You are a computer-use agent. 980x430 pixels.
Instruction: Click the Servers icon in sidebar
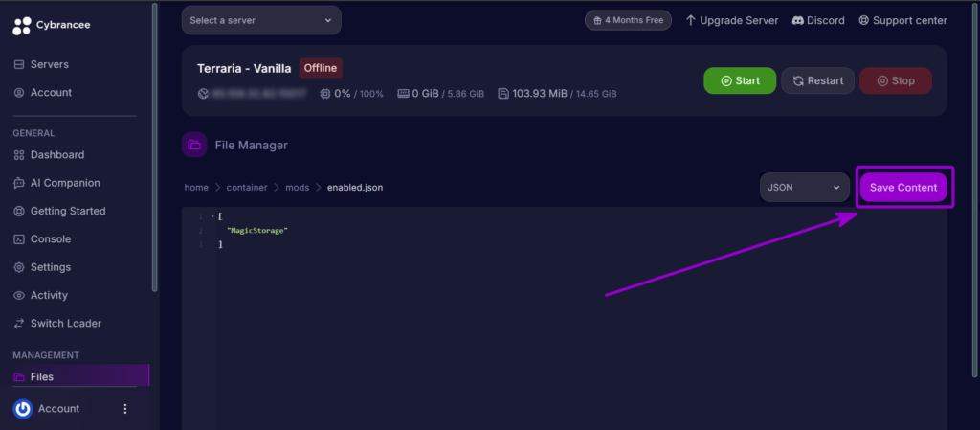[x=19, y=64]
